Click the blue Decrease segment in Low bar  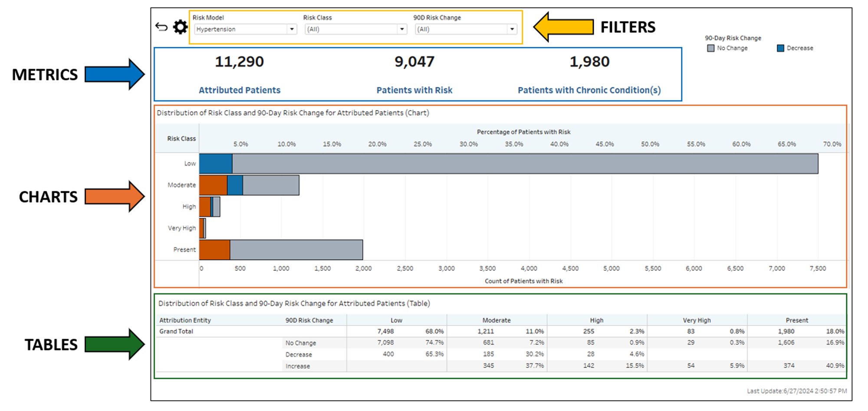coord(216,164)
